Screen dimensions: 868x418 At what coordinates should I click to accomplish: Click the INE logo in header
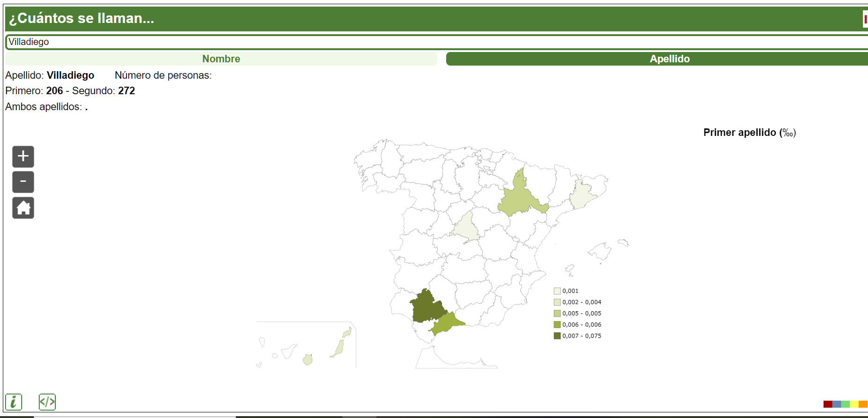pos(865,19)
